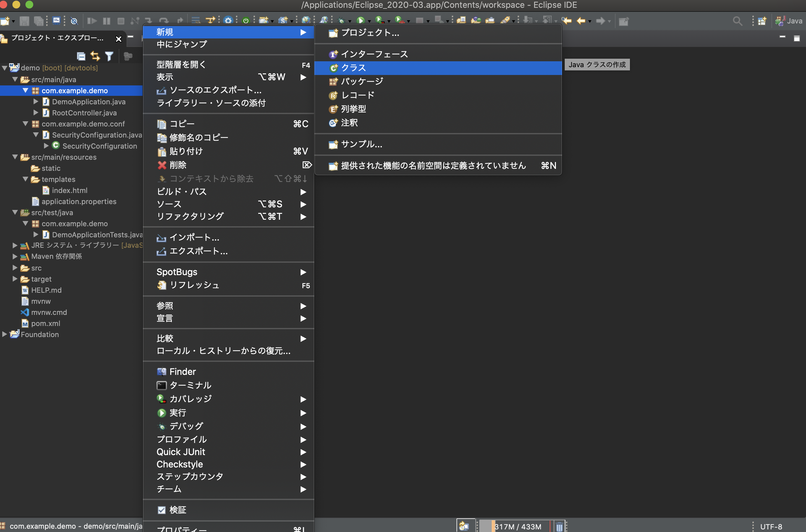This screenshot has height=532, width=806.
Task: Collapse the com.example.demo.conf package
Action: coord(25,124)
